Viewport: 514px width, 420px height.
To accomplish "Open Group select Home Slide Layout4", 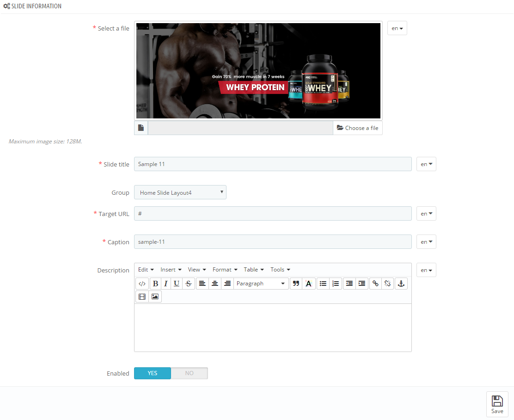I will [180, 192].
